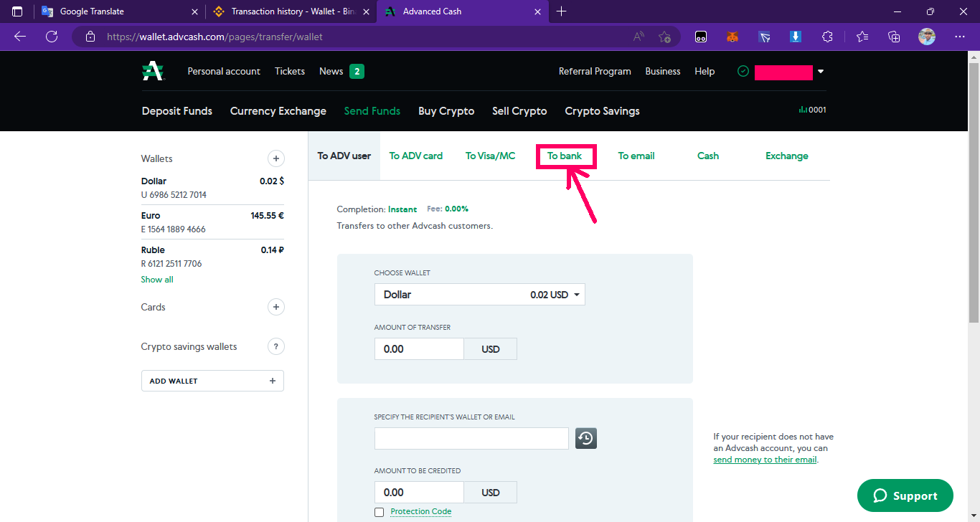Go to Personal account
The width and height of the screenshot is (980, 522).
coord(224,71)
